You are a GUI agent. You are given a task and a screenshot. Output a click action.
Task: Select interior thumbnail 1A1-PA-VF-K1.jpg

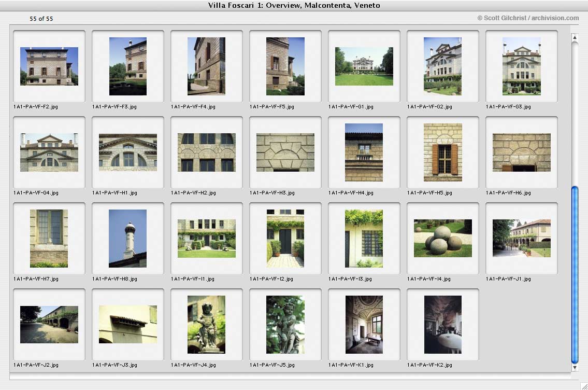coord(364,324)
